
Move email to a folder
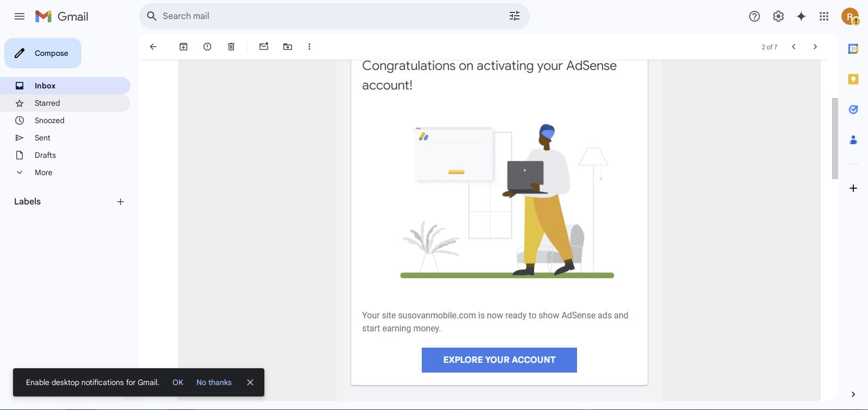(288, 47)
